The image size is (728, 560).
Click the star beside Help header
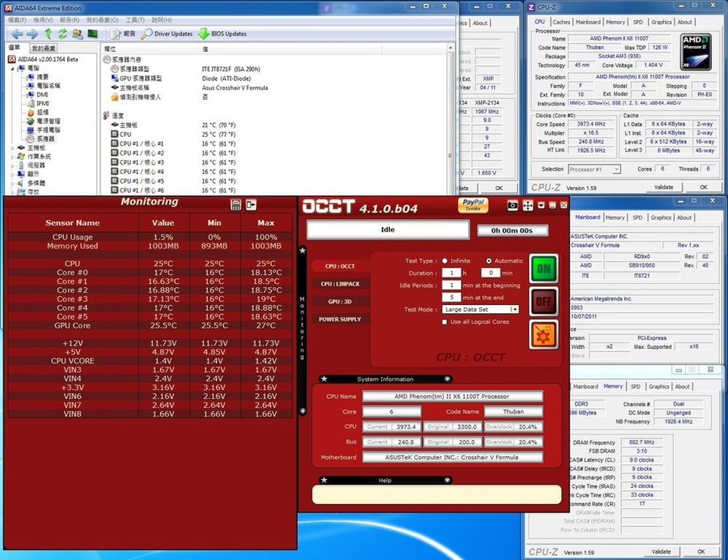tap(324, 480)
